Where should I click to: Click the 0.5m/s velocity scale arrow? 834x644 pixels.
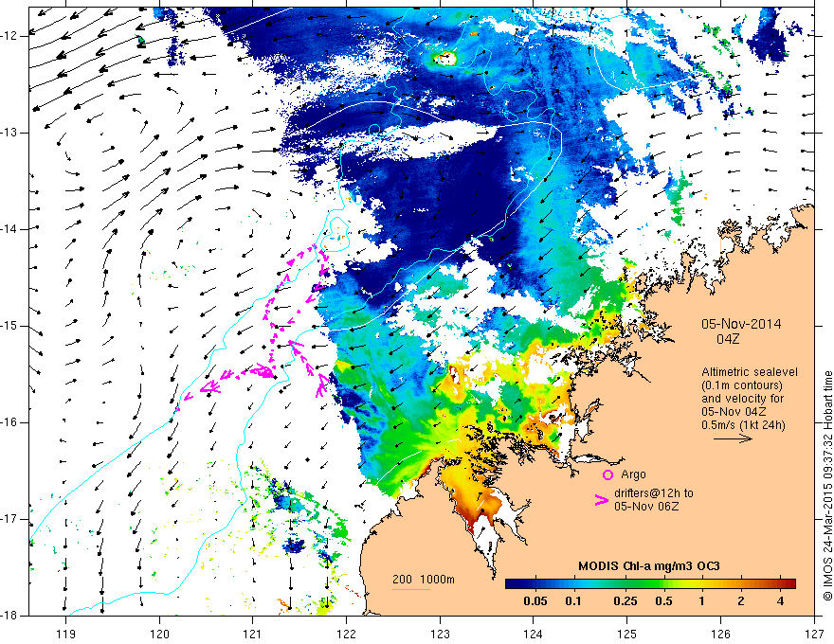733,438
